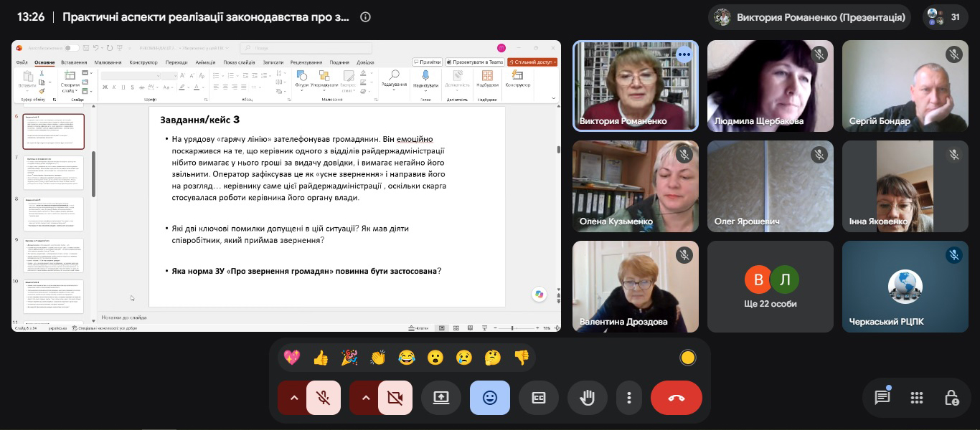Viewport: 980px width, 430px height.
Task: Unmute your microphone
Action: click(x=324, y=398)
